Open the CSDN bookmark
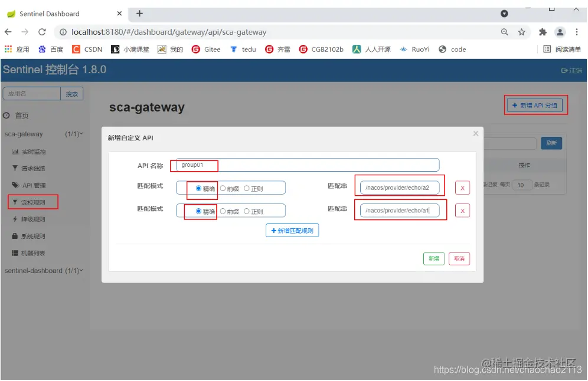 coord(87,50)
